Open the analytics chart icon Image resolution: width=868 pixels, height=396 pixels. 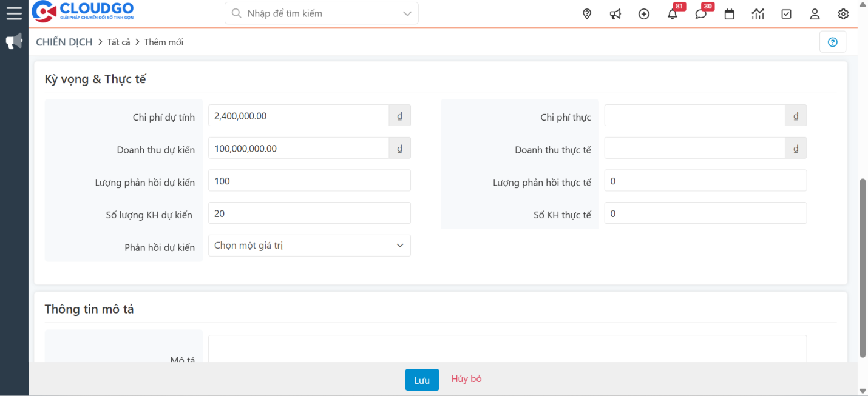pyautogui.click(x=758, y=13)
